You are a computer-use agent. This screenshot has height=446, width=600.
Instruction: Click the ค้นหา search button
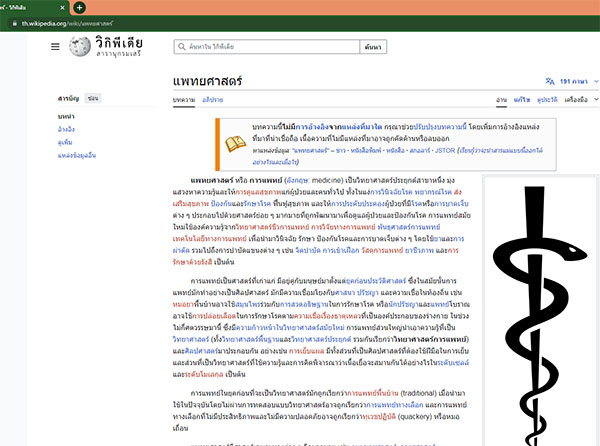pyautogui.click(x=373, y=47)
